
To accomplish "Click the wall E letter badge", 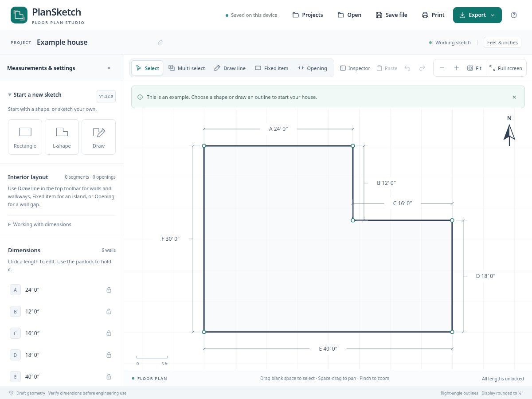I will click(x=15, y=377).
